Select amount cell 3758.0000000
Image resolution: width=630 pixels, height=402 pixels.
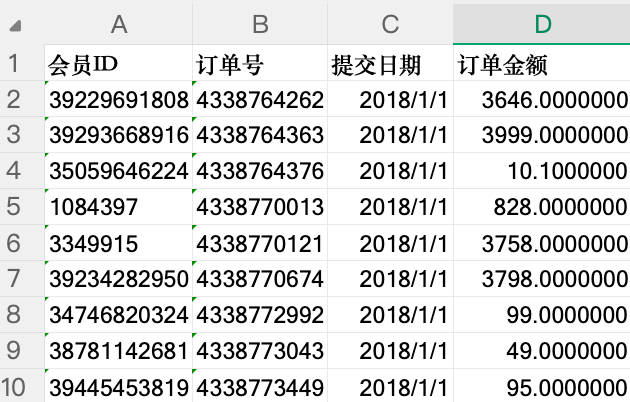542,243
